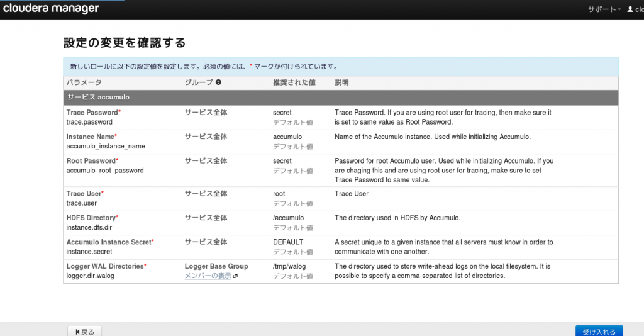Click the trace.user key text
This screenshot has height=336, width=644.
coord(82,203)
